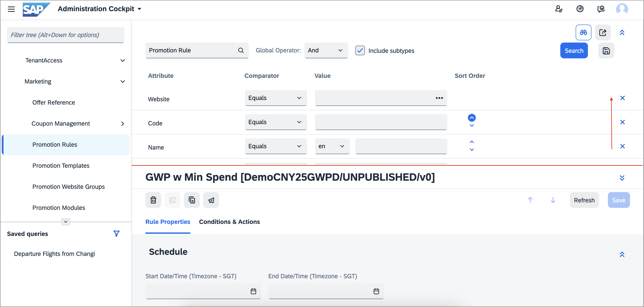
Task: Open the Website comparator Equals dropdown
Action: pyautogui.click(x=276, y=98)
